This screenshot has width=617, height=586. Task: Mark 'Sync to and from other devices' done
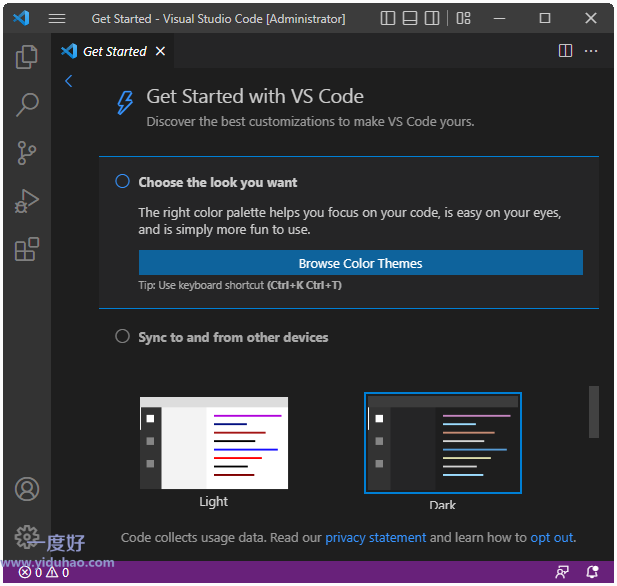[x=122, y=336]
